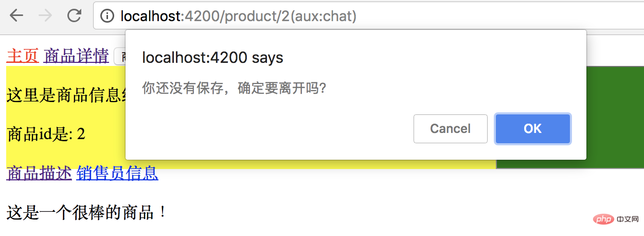
Task: Open the 商品描述 link
Action: pos(39,174)
